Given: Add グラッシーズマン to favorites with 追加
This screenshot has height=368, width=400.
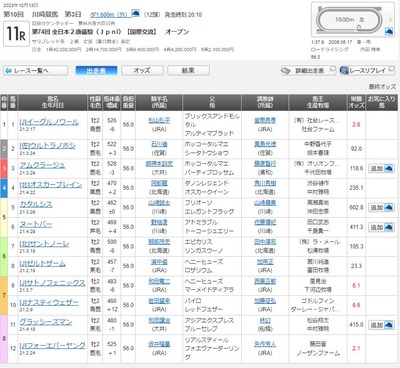Looking at the screenshot, I should (381, 325).
